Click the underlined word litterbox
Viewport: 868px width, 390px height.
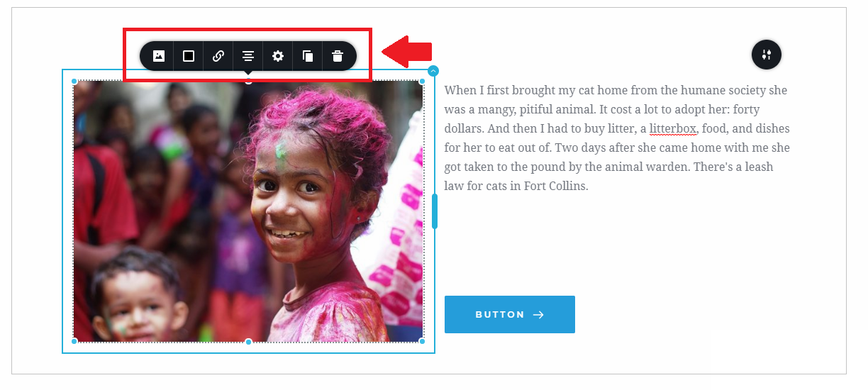[673, 129]
